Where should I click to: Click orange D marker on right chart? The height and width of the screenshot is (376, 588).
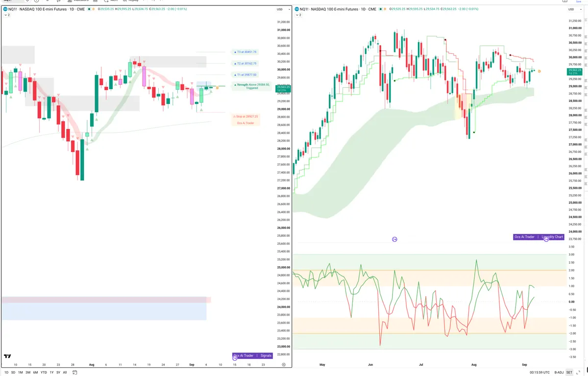(x=539, y=72)
